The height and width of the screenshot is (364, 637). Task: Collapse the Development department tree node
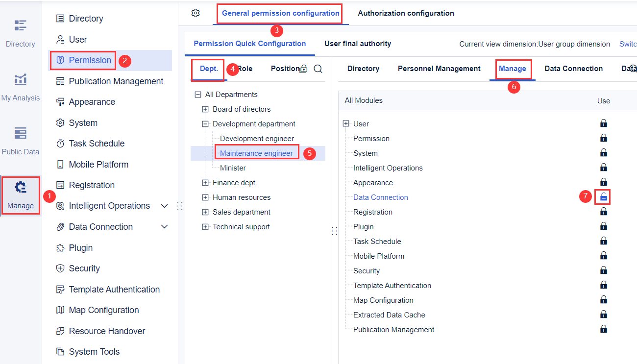pyautogui.click(x=205, y=123)
